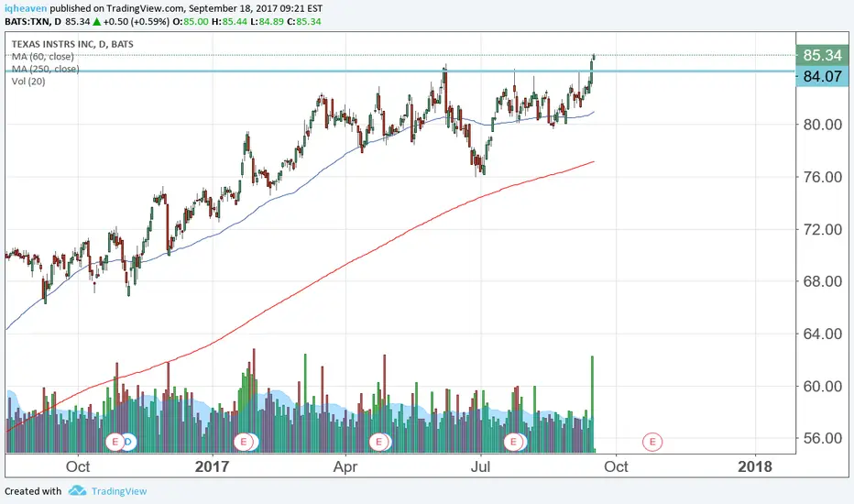
Task: Select the TEXAS INSTRS INC, D, BATS title
Action: [x=72, y=44]
